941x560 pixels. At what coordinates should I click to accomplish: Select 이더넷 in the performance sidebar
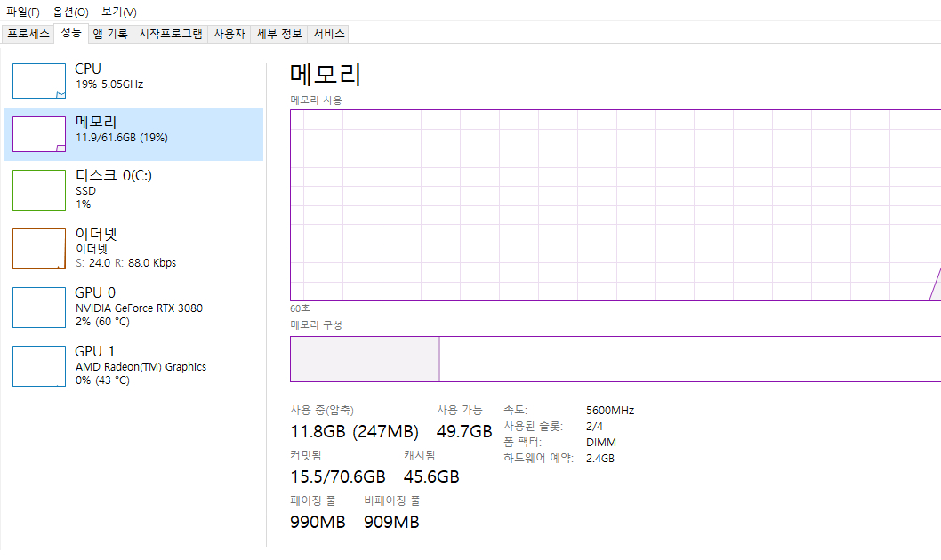pyautogui.click(x=133, y=249)
